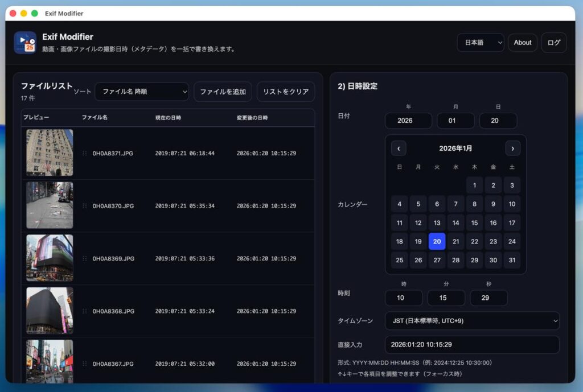Viewport: 583px width, 392px height.
Task: Go to previous month in calendar
Action: pos(399,148)
